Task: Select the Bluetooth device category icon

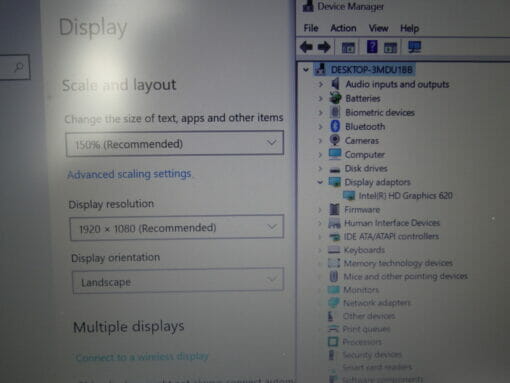Action: (x=335, y=126)
